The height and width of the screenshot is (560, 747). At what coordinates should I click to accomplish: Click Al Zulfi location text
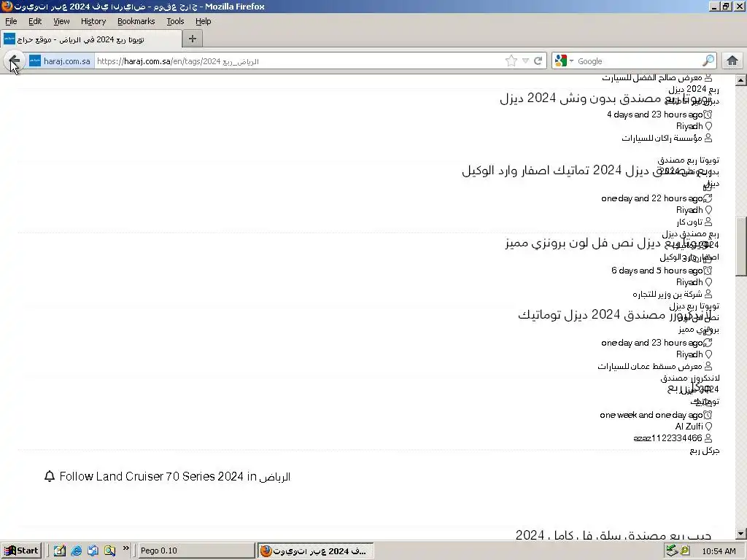click(x=689, y=426)
